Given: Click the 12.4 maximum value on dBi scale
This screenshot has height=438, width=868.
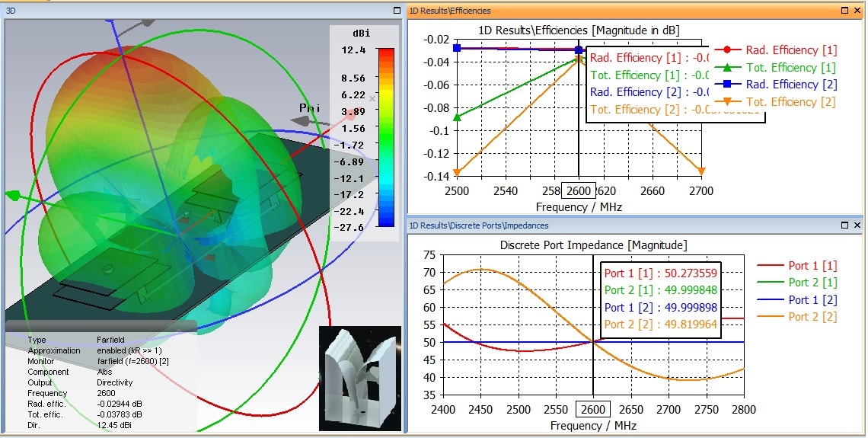Looking at the screenshot, I should (x=354, y=50).
